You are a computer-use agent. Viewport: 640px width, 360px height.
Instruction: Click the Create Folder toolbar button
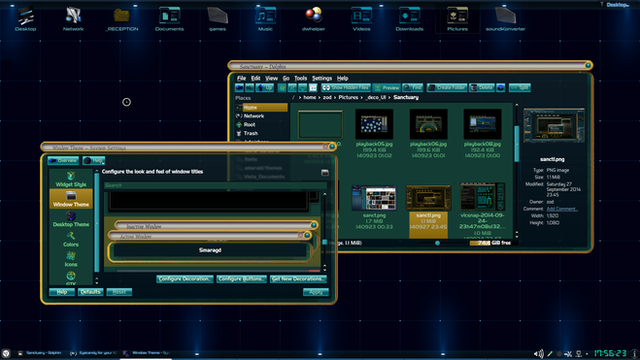(447, 88)
